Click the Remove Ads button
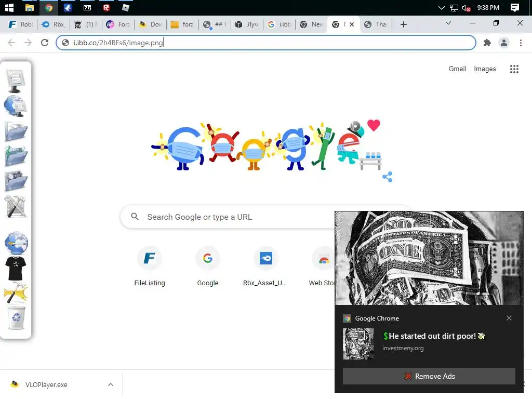Image resolution: width=532 pixels, height=399 pixels. [429, 376]
